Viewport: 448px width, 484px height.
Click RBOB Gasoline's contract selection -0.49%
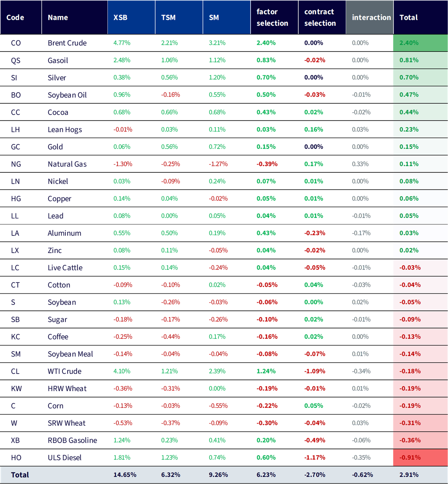(x=315, y=440)
